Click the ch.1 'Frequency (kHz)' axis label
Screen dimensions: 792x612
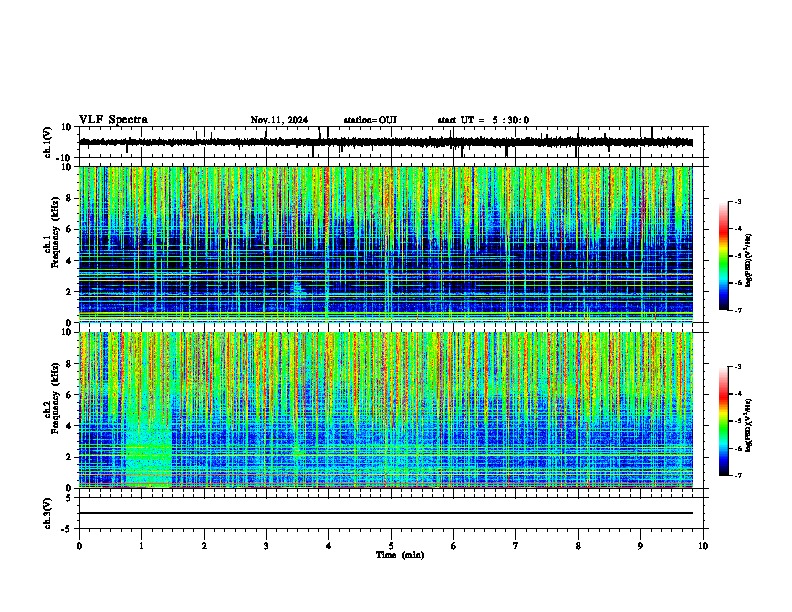(55, 232)
